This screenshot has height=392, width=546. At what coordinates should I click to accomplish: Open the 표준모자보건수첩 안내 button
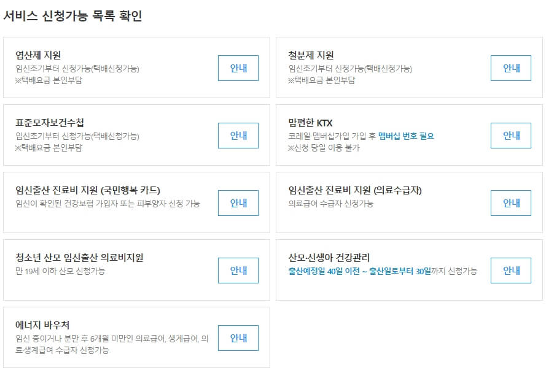point(238,136)
